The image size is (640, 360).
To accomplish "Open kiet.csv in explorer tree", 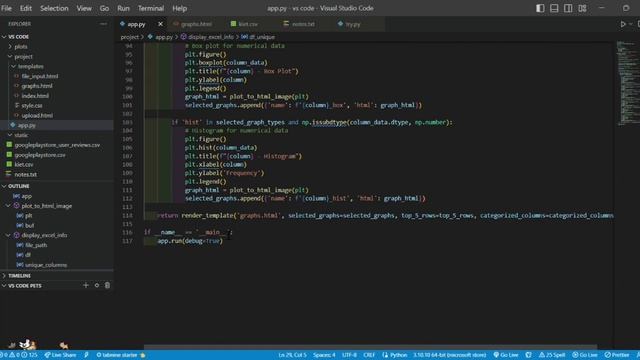I will (x=24, y=164).
